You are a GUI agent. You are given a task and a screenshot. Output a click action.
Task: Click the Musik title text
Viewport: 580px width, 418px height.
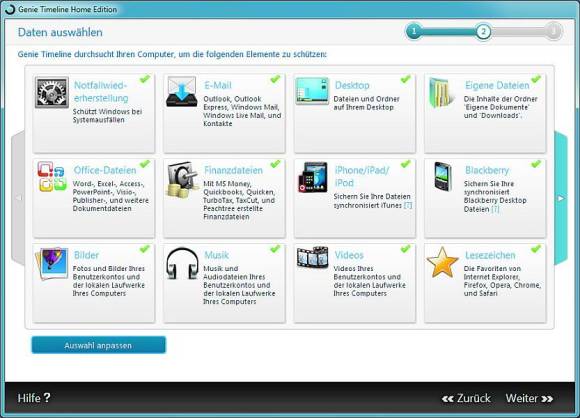[x=216, y=255]
